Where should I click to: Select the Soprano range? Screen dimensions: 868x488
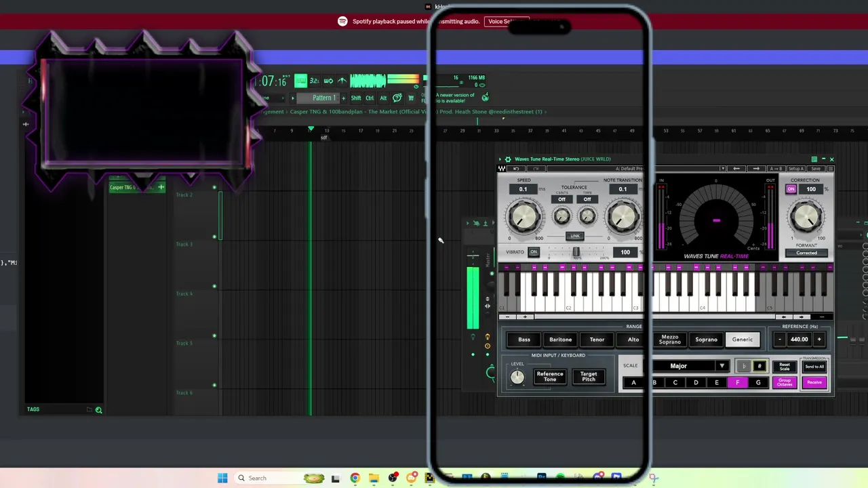[706, 340]
